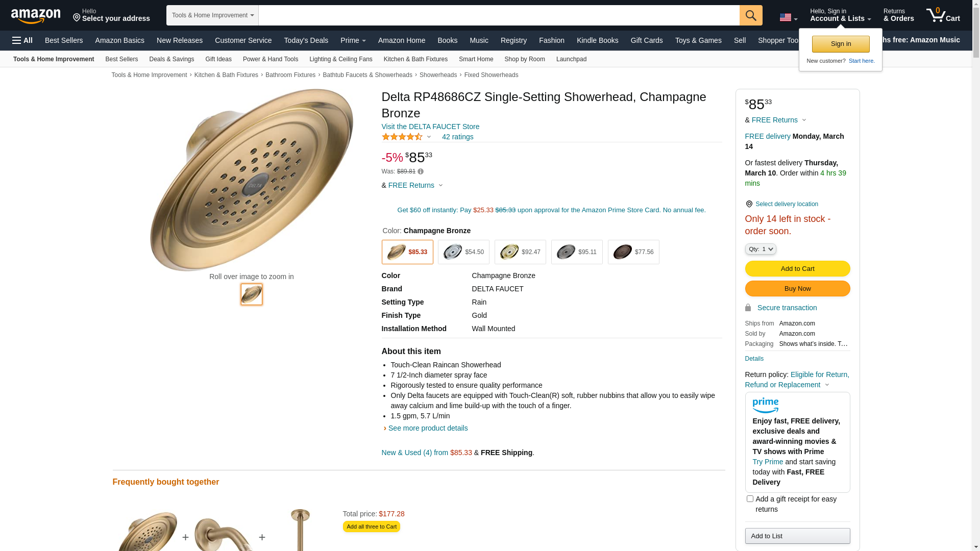980x551 pixels.
Task: Click the Amazon logo
Action: coord(36,16)
